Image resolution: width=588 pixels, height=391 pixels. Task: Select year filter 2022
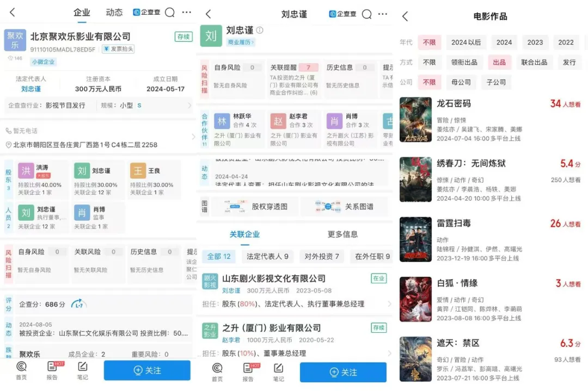click(566, 42)
